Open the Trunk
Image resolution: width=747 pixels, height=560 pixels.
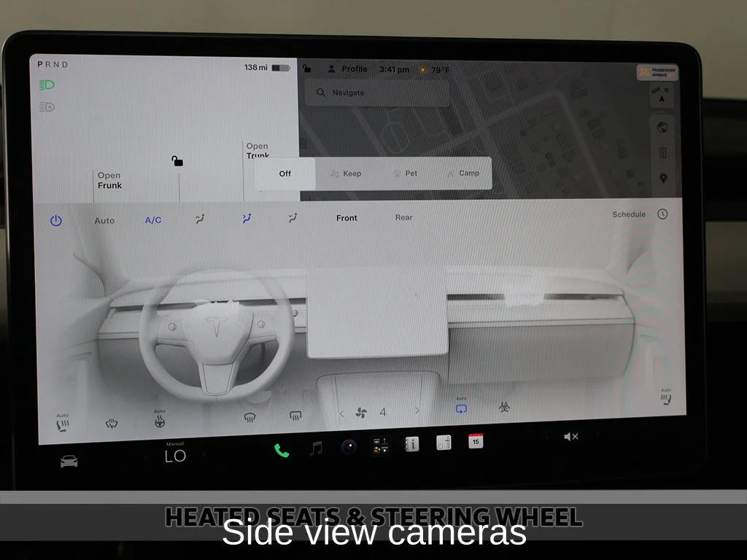[x=258, y=150]
